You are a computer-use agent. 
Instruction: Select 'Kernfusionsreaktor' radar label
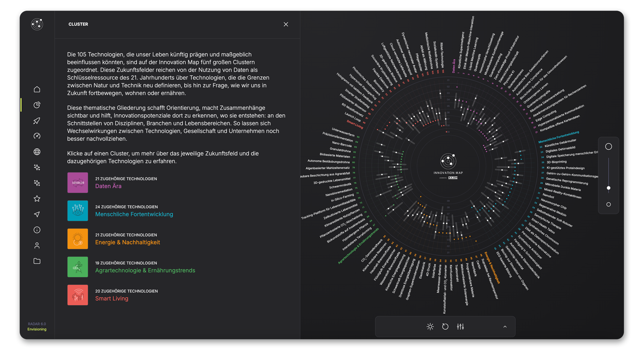click(451, 278)
